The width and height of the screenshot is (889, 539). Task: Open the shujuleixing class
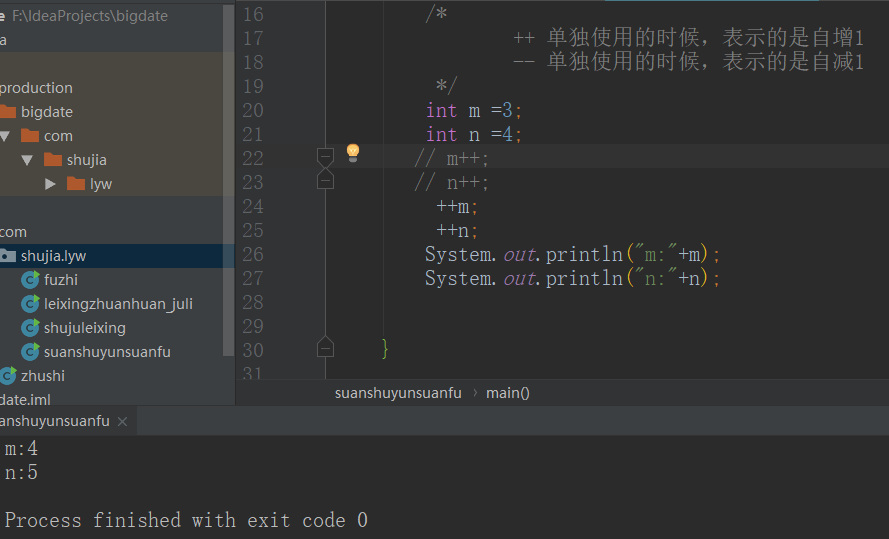(x=85, y=328)
